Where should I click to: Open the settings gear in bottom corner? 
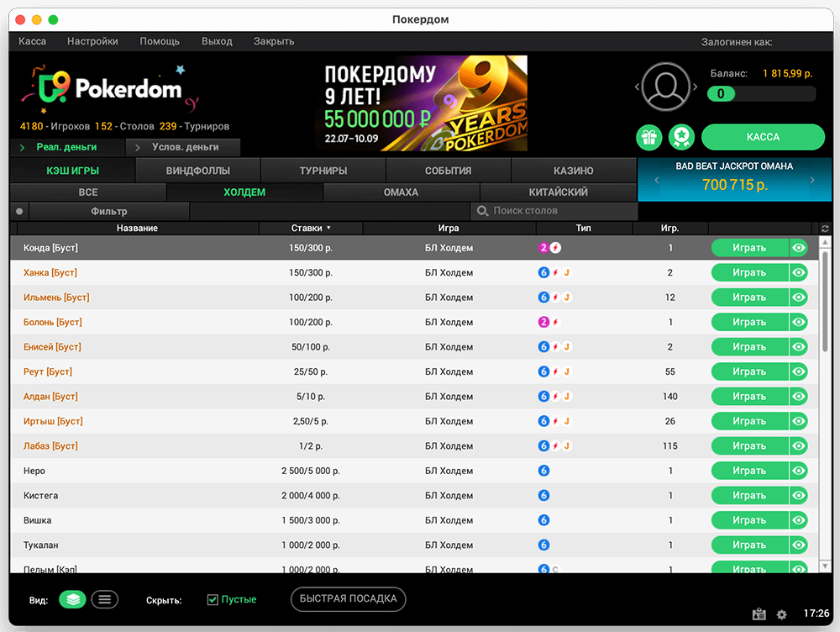(x=782, y=614)
